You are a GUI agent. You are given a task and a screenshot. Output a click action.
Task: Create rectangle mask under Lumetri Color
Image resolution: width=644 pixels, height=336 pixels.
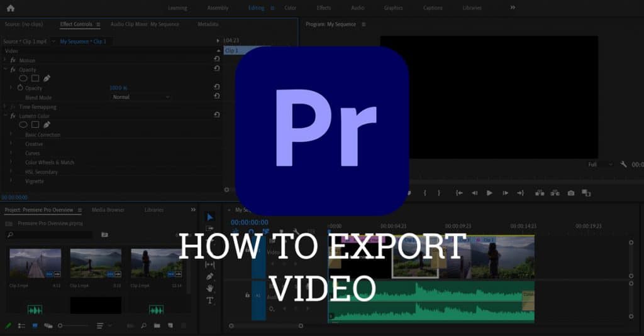click(x=35, y=125)
